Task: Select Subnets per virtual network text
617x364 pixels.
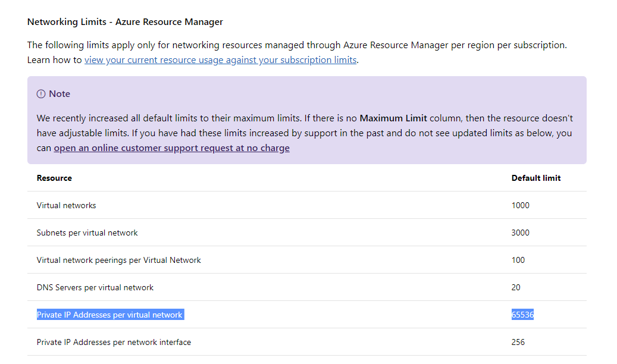Action: pos(87,233)
